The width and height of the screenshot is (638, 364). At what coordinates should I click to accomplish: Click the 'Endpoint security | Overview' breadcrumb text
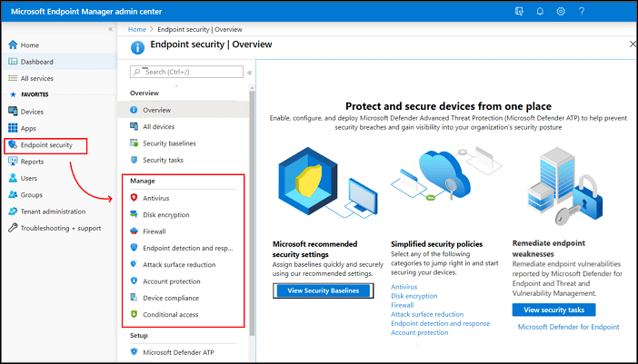[200, 29]
